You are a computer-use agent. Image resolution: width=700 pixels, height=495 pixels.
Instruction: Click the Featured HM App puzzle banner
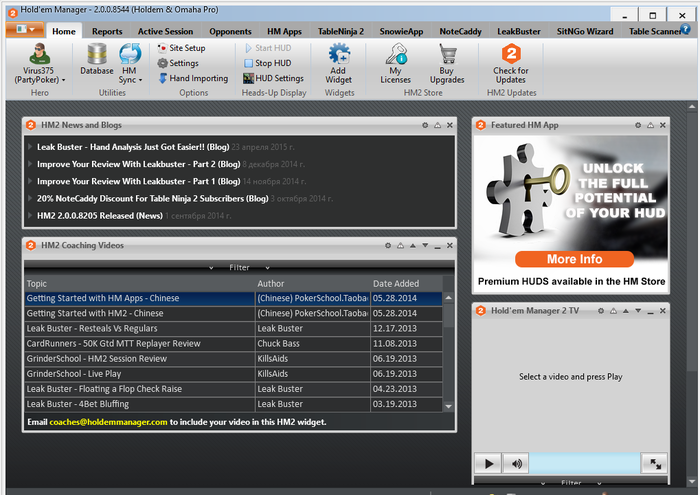571,214
